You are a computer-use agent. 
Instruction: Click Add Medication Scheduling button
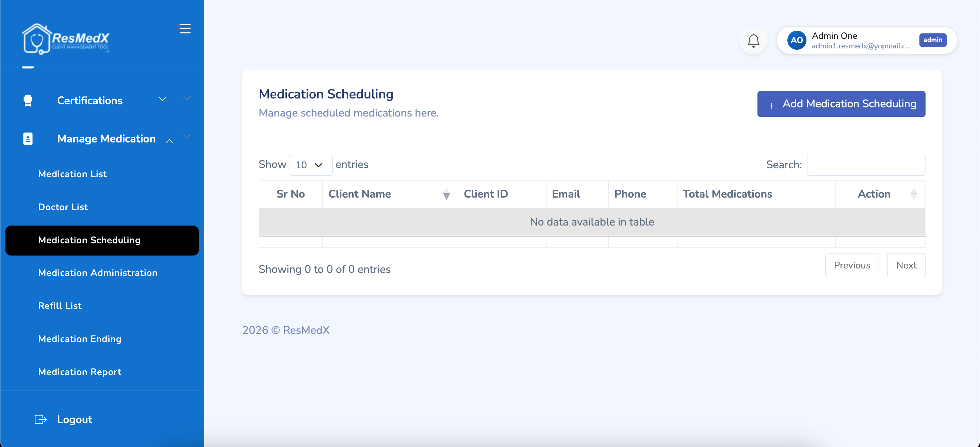pos(841,104)
